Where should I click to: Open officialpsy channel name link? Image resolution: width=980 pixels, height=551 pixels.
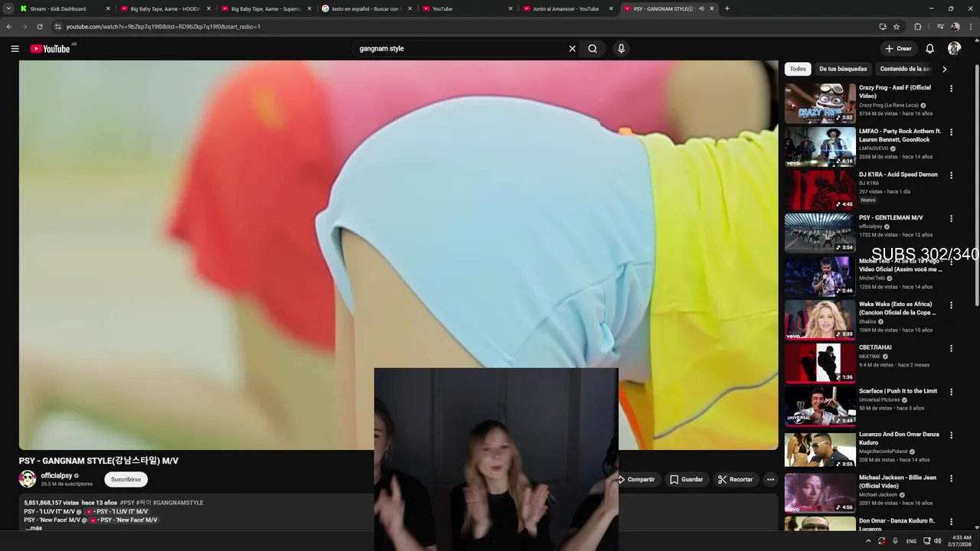57,475
